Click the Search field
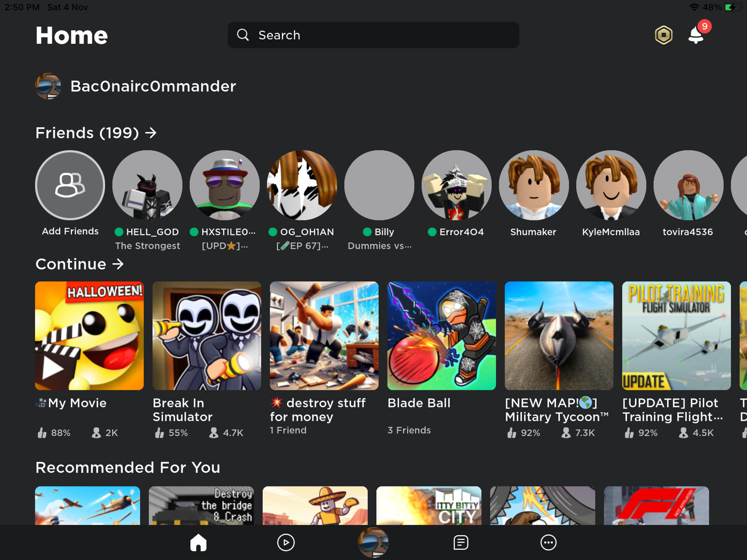 click(373, 35)
